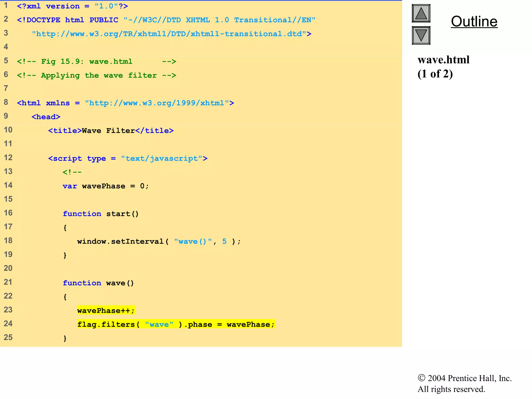Viewport: 532px width, 399px height.
Task: Click the up arrow navigation button
Action: [421, 14]
